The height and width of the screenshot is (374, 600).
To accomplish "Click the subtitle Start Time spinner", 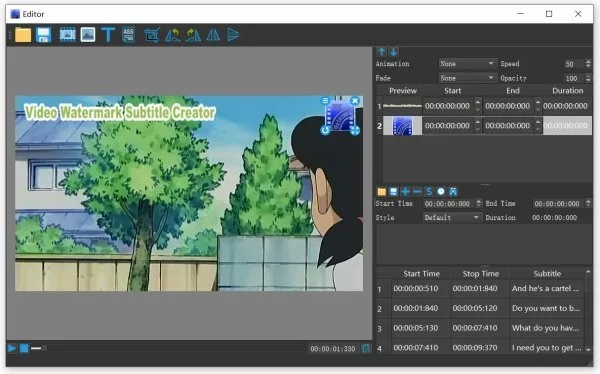I will [478, 203].
